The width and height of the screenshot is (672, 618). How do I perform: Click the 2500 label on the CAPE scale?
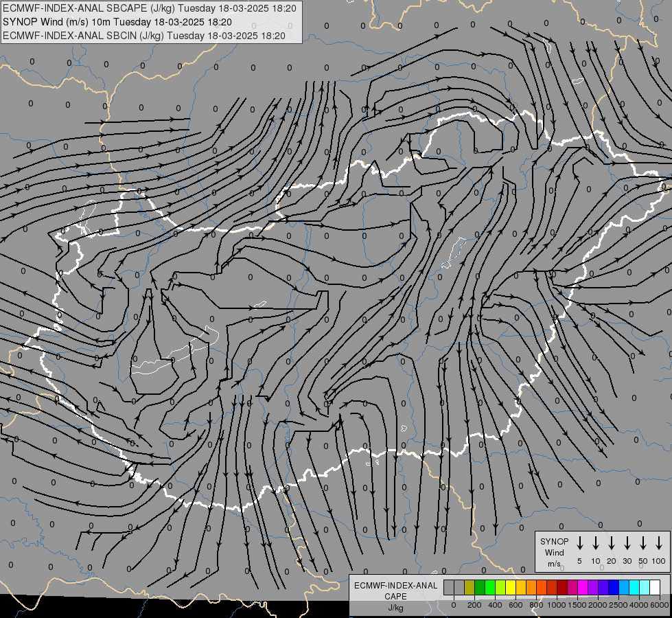point(618,605)
